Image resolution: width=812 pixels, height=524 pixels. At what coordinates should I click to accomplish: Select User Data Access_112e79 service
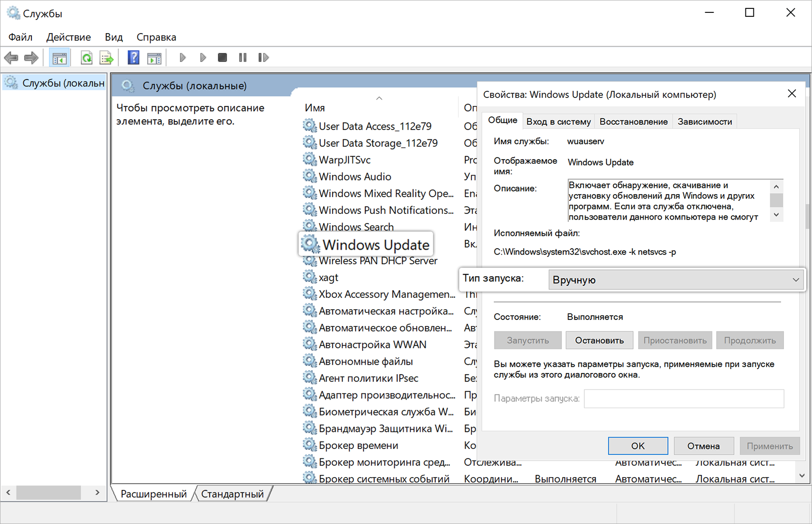(375, 126)
